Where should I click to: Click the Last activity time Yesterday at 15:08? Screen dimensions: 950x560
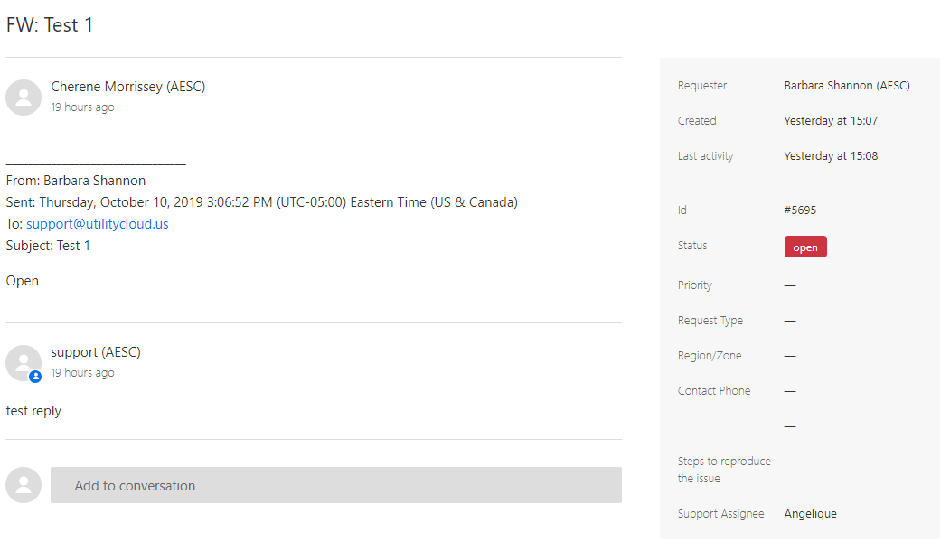click(x=831, y=156)
